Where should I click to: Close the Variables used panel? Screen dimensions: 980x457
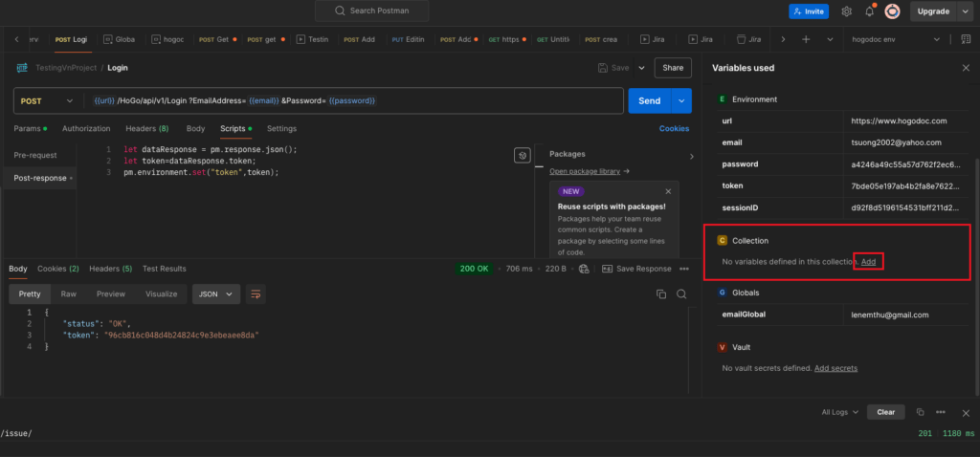[966, 68]
